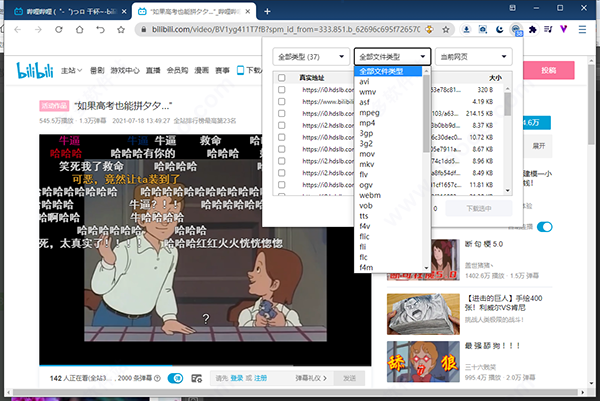600x401 pixels.
Task: Open the browser hamburger menu
Action: click(582, 29)
